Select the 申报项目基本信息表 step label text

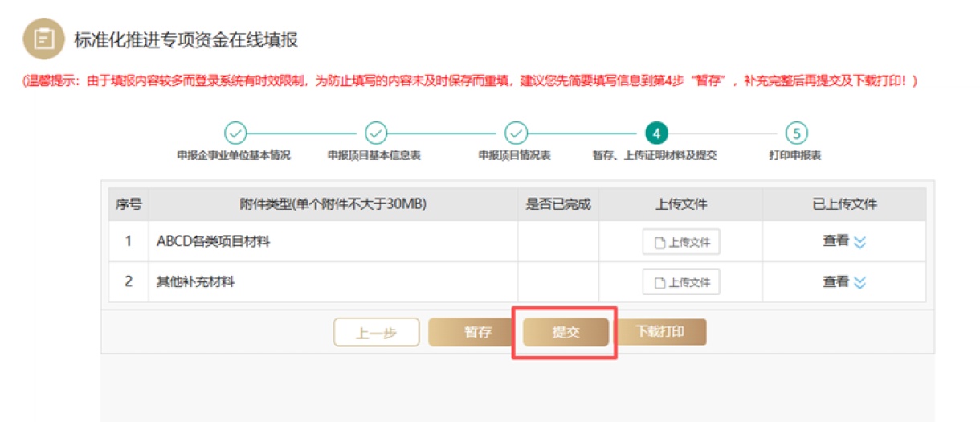[374, 155]
